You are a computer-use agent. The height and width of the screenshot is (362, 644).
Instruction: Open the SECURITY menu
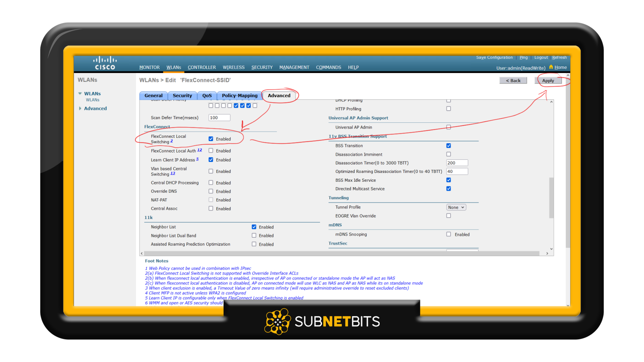(262, 67)
